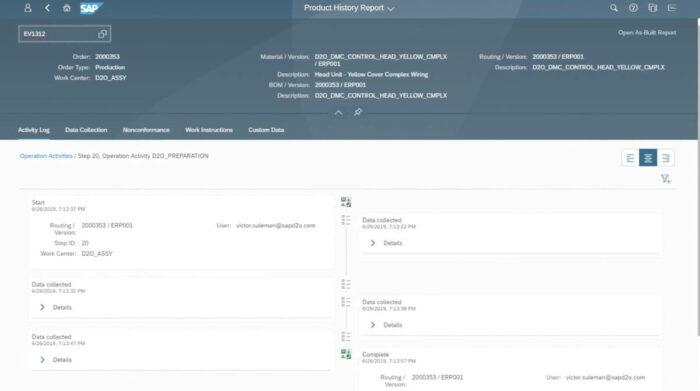Click the D2O_ASSY work center value in header
Viewport: 700px width, 391px height.
coord(111,78)
